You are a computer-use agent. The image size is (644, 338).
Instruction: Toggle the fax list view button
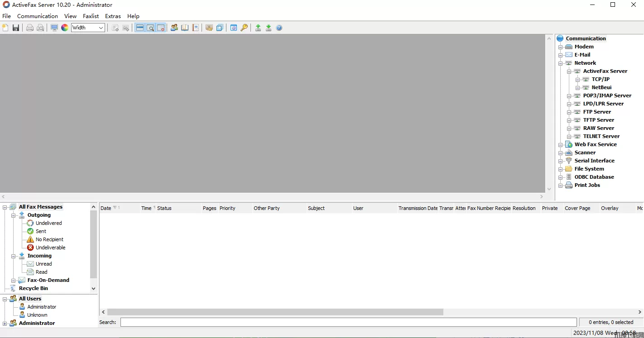click(x=140, y=28)
